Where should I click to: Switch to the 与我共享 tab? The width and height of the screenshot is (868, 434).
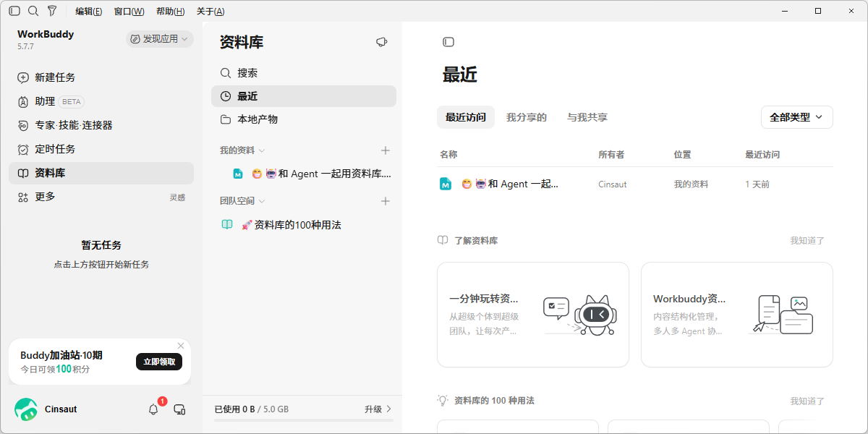click(x=587, y=117)
